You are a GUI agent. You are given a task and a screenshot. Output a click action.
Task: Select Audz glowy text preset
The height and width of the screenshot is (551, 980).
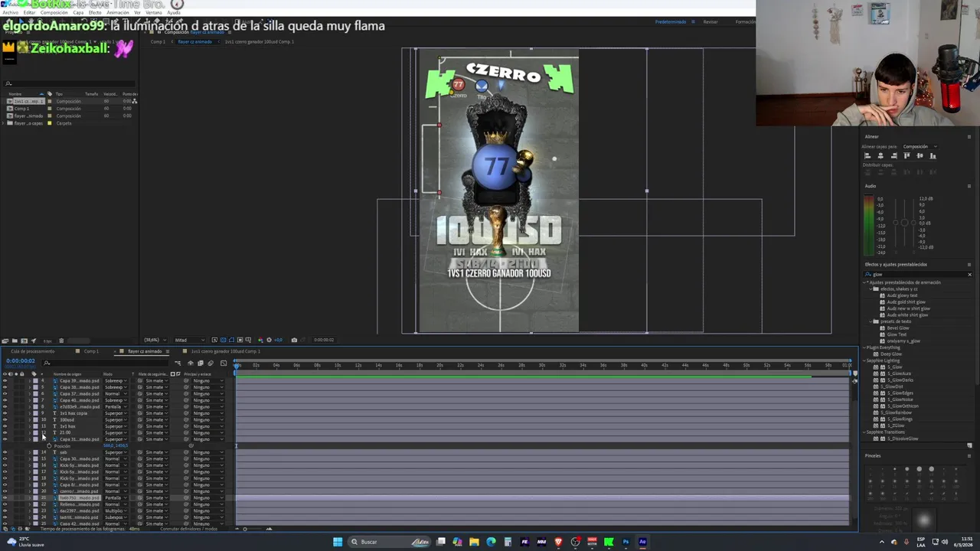click(902, 295)
